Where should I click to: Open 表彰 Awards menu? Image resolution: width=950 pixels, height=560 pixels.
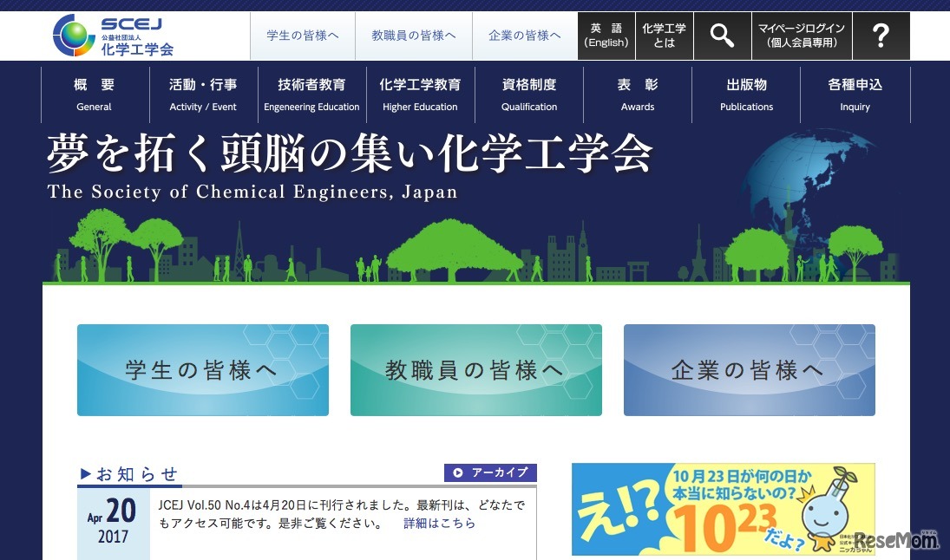tap(638, 94)
